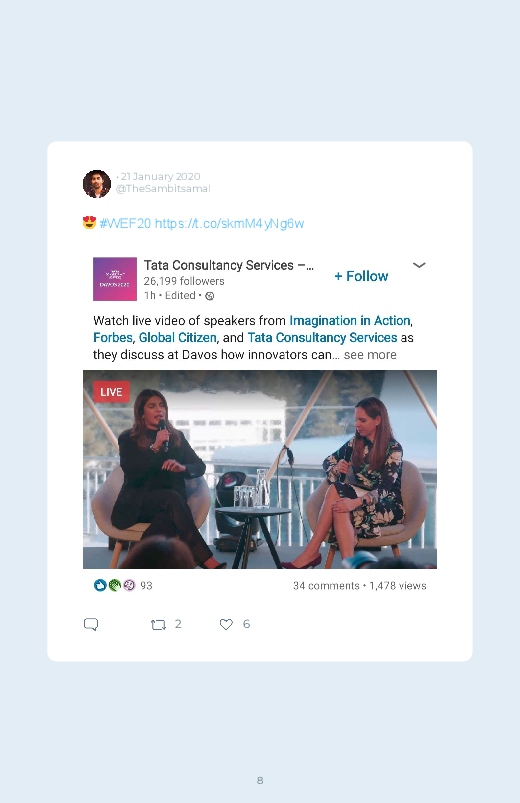Click the + Follow button
The image size is (520, 803).
point(361,276)
